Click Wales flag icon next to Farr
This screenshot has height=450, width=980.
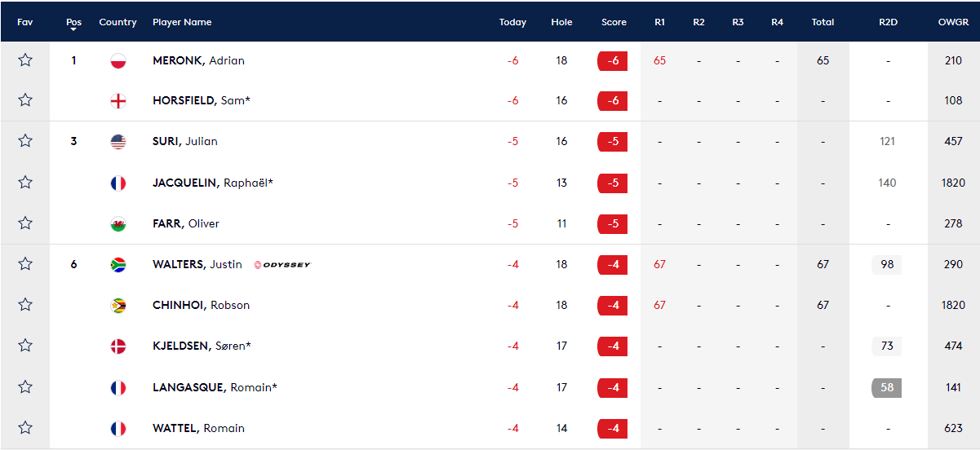coord(118,223)
